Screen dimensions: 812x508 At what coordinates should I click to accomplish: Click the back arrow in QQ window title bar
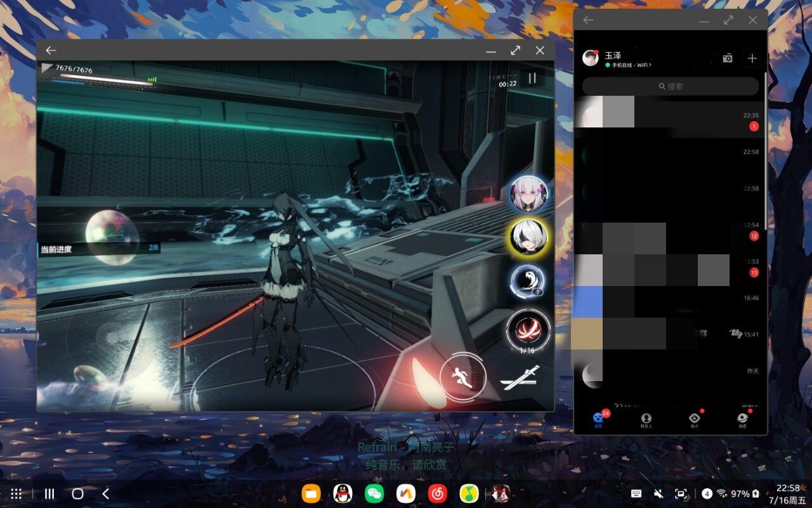click(x=588, y=20)
